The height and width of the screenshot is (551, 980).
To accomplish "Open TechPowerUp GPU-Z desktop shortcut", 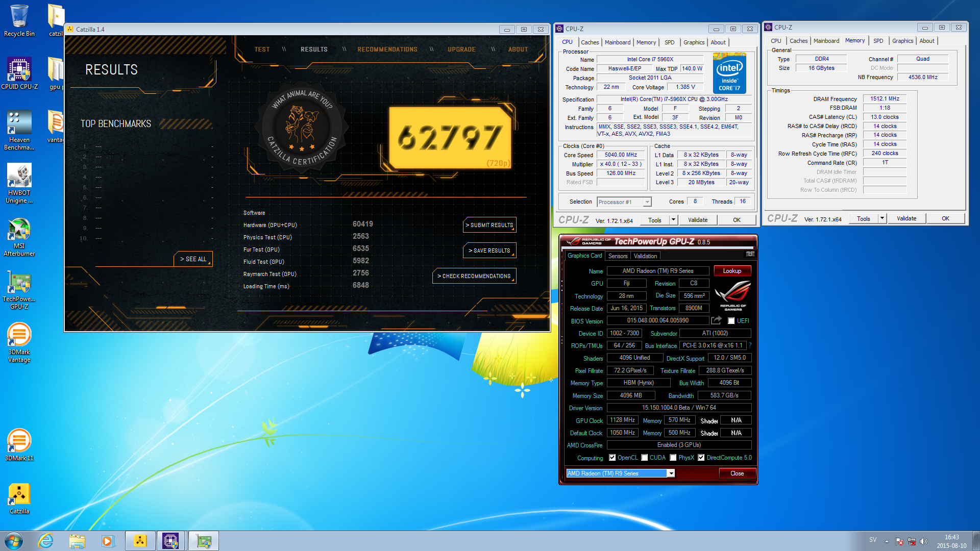I will click(19, 289).
